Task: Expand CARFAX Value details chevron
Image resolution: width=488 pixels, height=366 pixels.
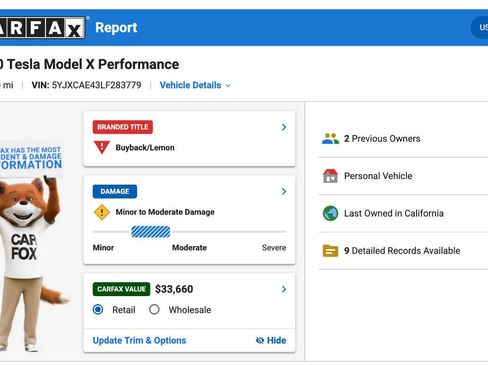Action: [284, 289]
